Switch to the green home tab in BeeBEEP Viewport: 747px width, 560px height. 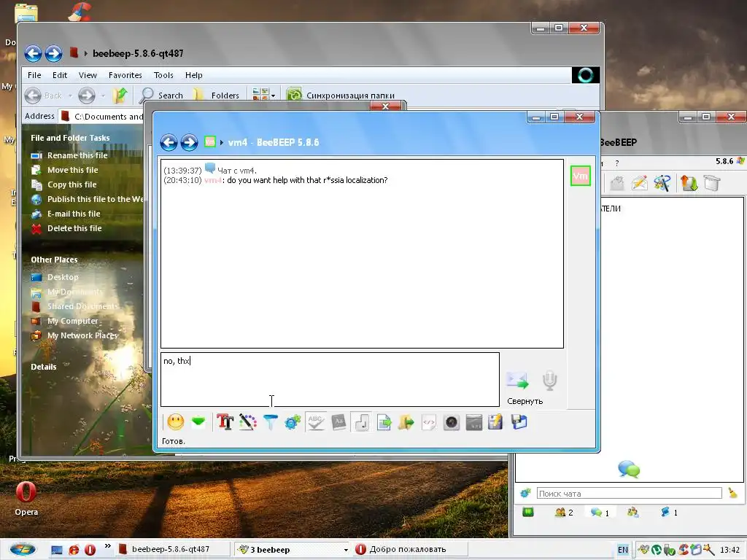528,513
